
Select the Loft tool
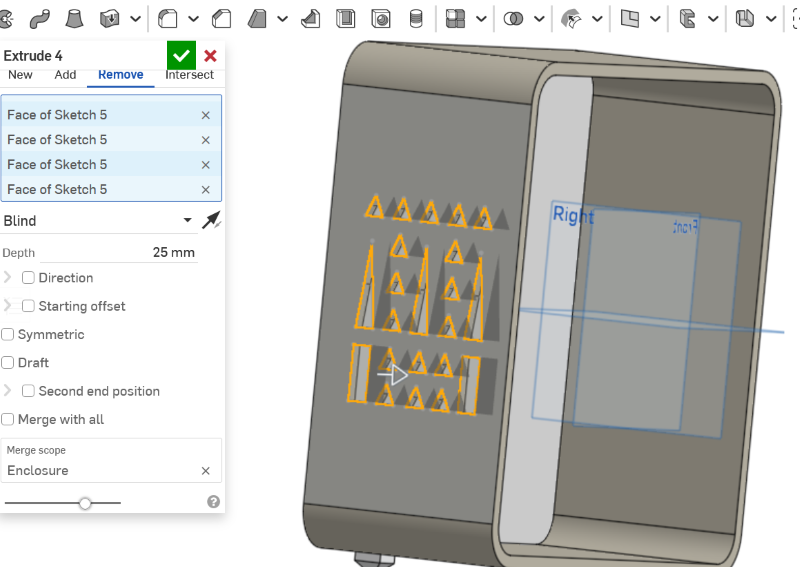pos(74,19)
